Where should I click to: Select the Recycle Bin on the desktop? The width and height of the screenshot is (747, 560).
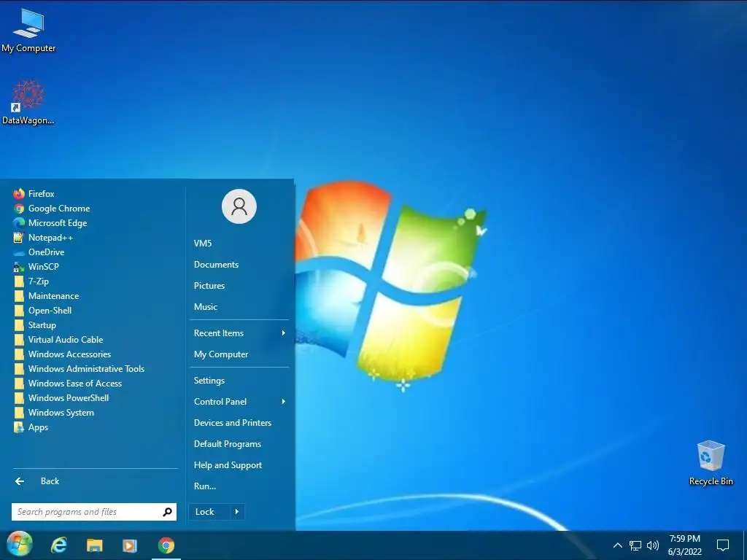tap(711, 463)
